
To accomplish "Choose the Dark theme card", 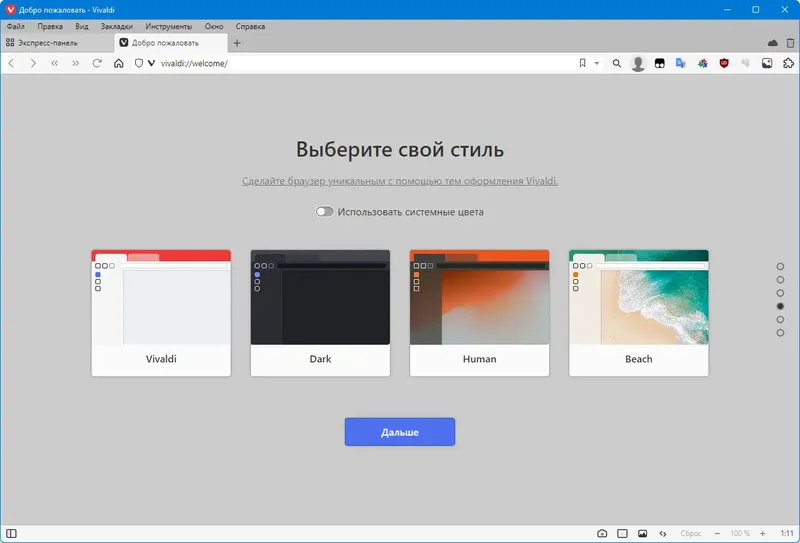I will tap(320, 313).
